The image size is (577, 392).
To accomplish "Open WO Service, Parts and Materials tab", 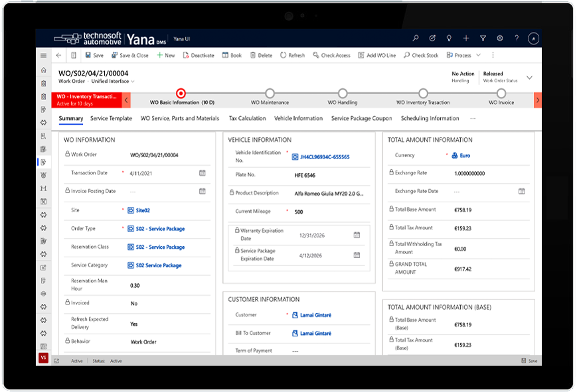I will [x=179, y=119].
